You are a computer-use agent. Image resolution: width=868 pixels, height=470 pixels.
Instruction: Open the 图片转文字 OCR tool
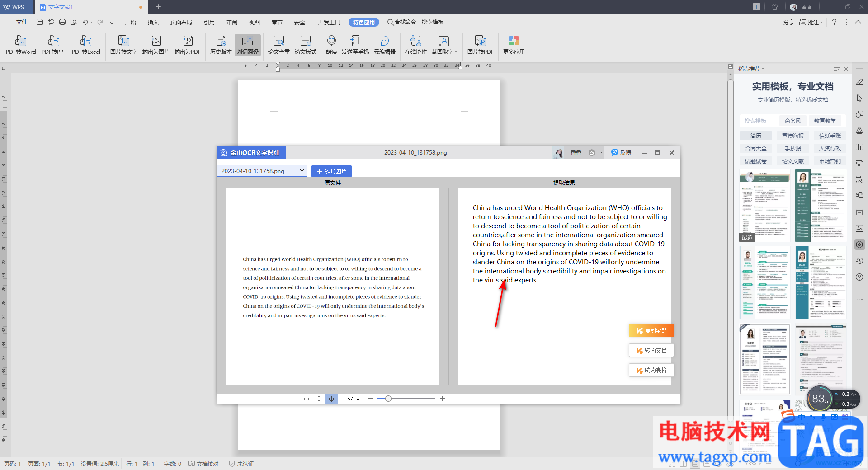123,45
